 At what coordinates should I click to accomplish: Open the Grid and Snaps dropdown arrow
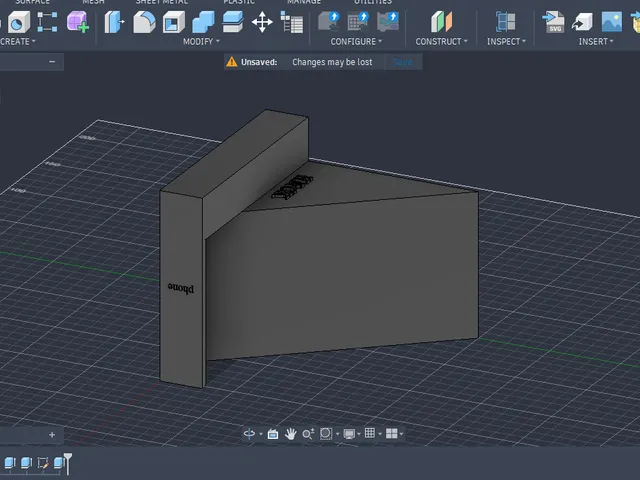(x=380, y=434)
